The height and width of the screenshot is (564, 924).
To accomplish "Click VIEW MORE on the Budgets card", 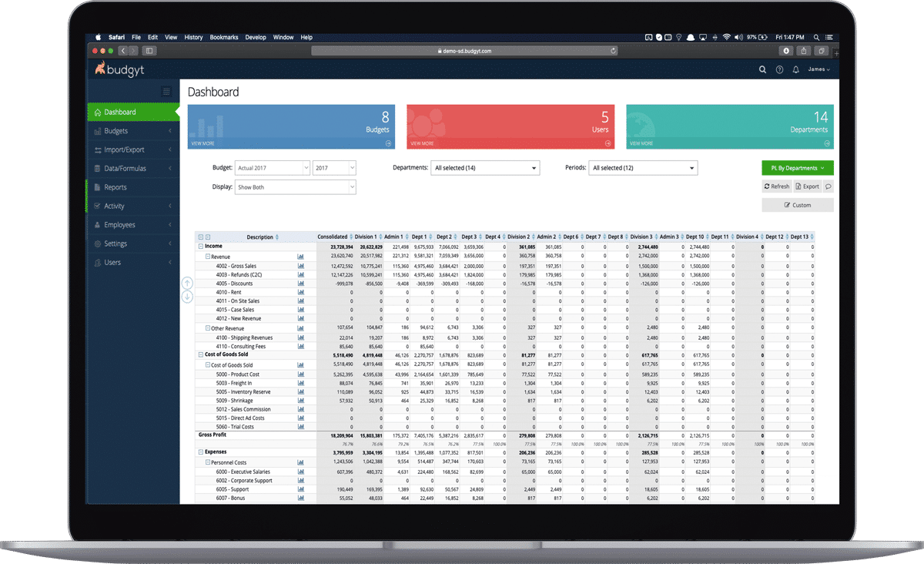I will click(202, 143).
